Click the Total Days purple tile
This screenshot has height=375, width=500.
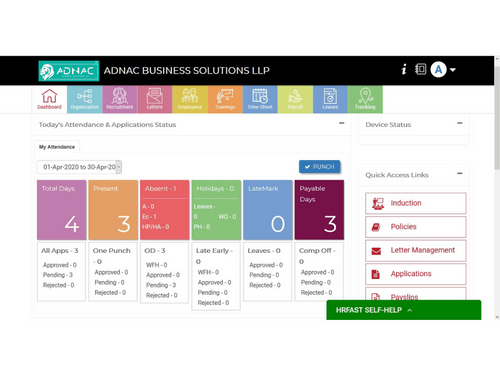(62, 210)
